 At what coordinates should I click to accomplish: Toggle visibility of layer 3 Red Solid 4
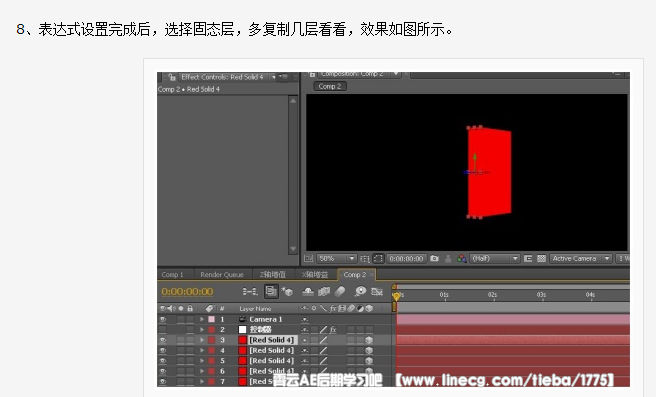[x=162, y=340]
